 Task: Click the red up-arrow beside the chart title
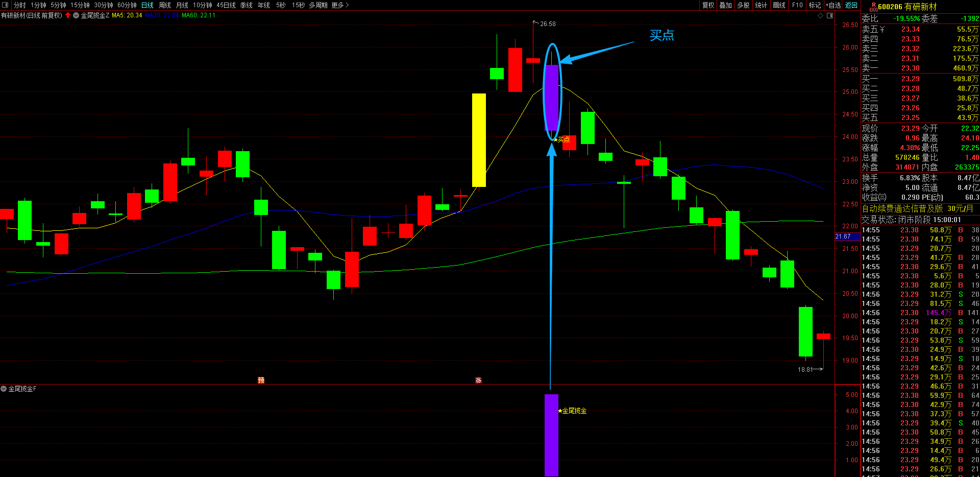click(x=68, y=15)
